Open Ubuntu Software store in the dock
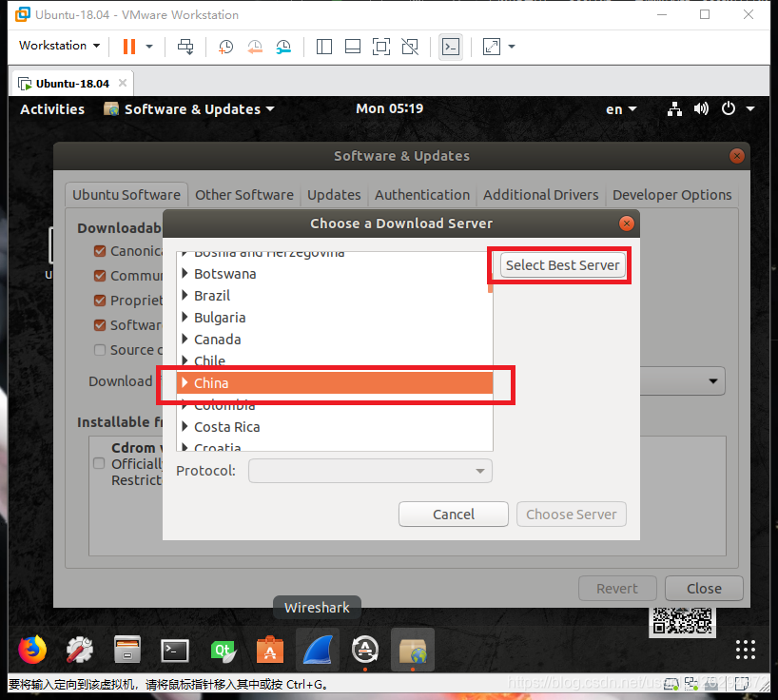778x700 pixels. pos(270,650)
